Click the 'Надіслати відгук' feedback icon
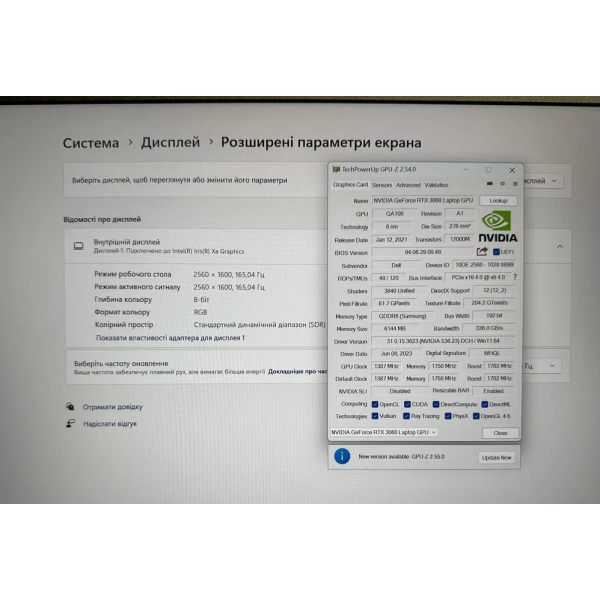The height and width of the screenshot is (600, 600). point(70,423)
